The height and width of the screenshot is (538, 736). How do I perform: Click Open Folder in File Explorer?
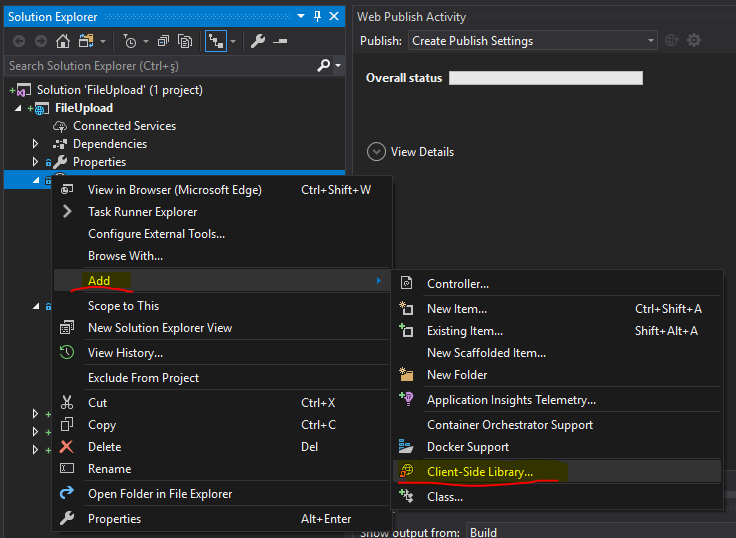(x=160, y=493)
